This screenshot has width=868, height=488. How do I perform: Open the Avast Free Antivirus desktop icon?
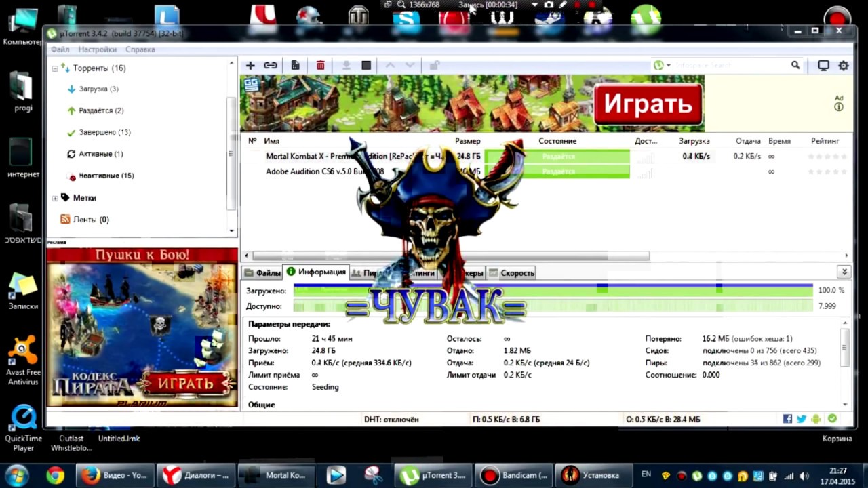click(23, 360)
